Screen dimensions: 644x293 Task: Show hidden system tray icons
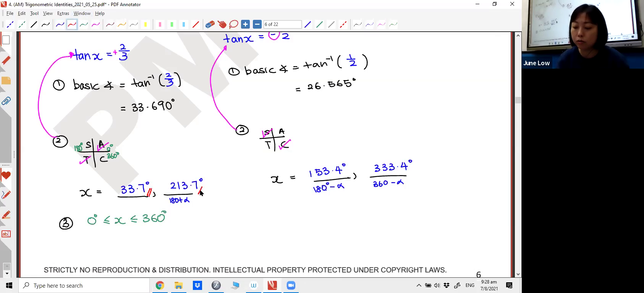coord(419,285)
